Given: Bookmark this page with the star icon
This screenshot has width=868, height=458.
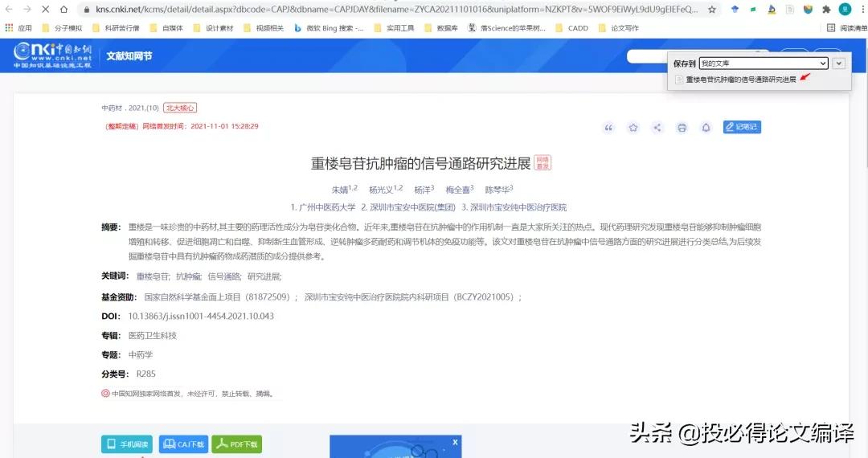Looking at the screenshot, I should (x=712, y=10).
